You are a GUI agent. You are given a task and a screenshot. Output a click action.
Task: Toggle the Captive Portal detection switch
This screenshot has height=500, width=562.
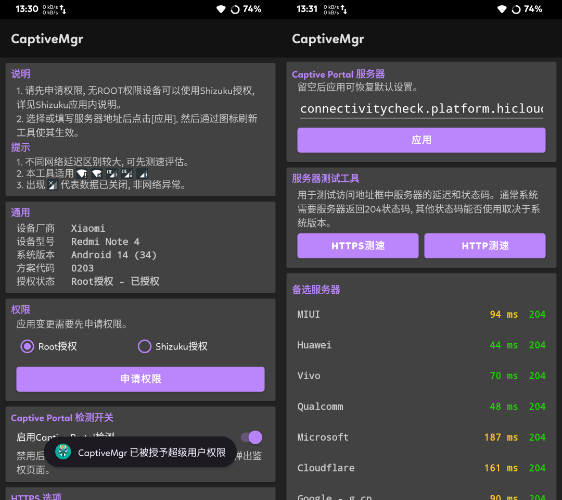click(252, 437)
